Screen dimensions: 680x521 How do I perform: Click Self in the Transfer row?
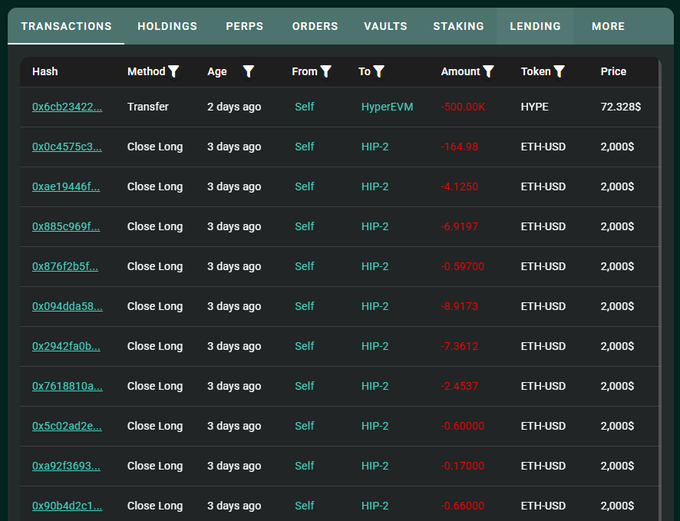(x=304, y=107)
